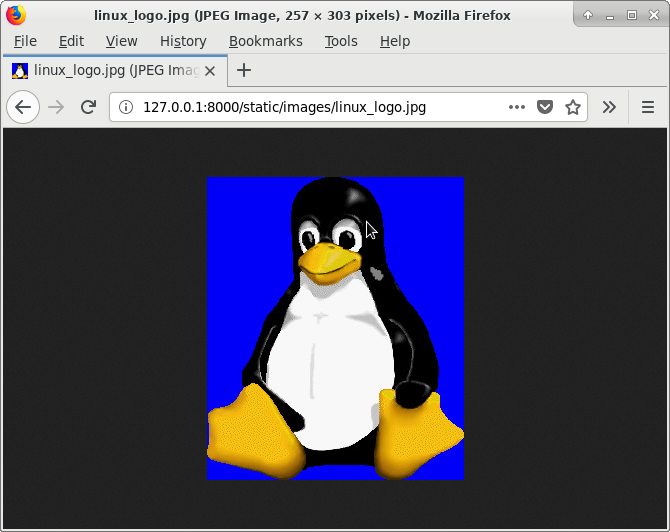Screen dimensions: 670x532
Task: Maximize the Firefox window
Action: pos(632,15)
